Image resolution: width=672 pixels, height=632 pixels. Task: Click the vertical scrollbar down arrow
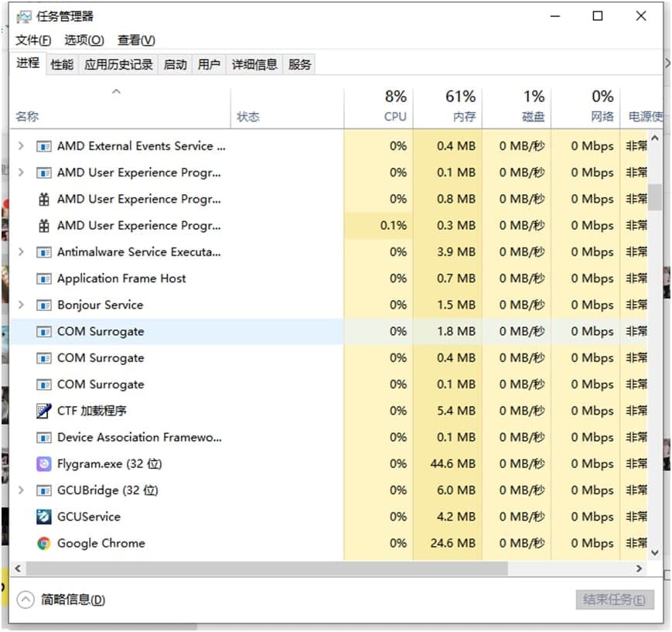pyautogui.click(x=655, y=552)
